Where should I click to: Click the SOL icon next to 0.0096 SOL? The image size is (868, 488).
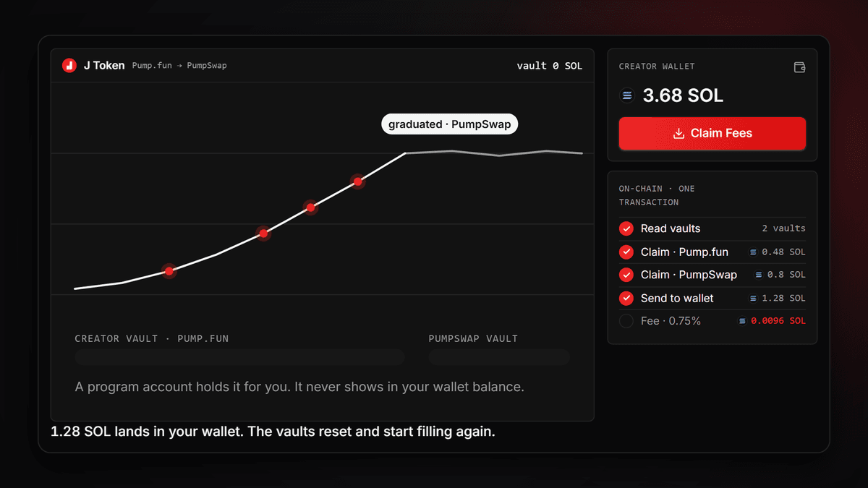pyautogui.click(x=742, y=321)
